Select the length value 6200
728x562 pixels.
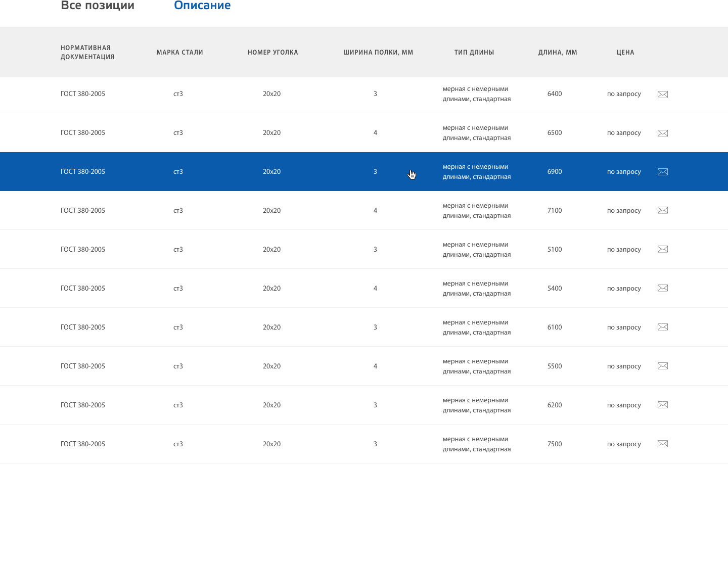(555, 405)
